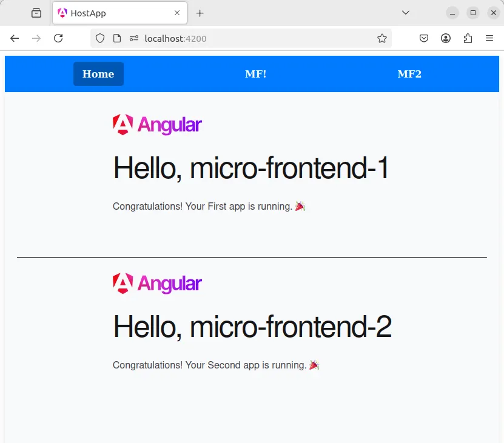The image size is (504, 443).
Task: Click the Save to Pocket icon
Action: tap(424, 38)
